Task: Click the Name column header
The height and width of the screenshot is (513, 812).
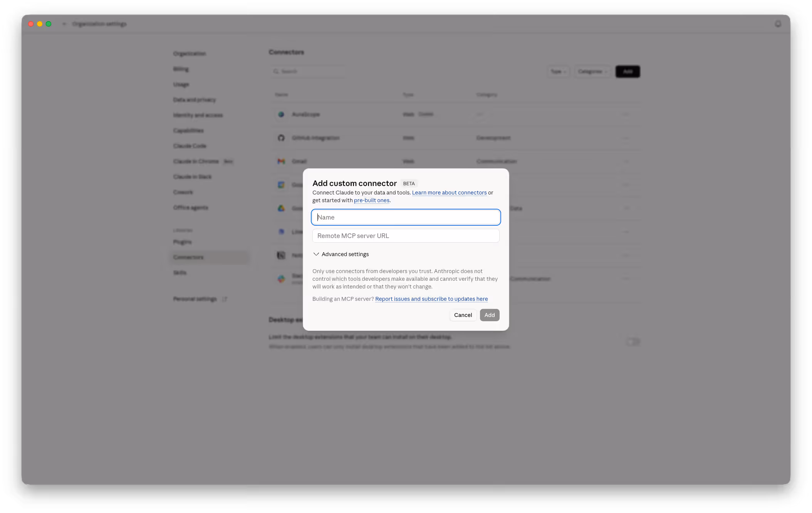Action: (x=282, y=95)
